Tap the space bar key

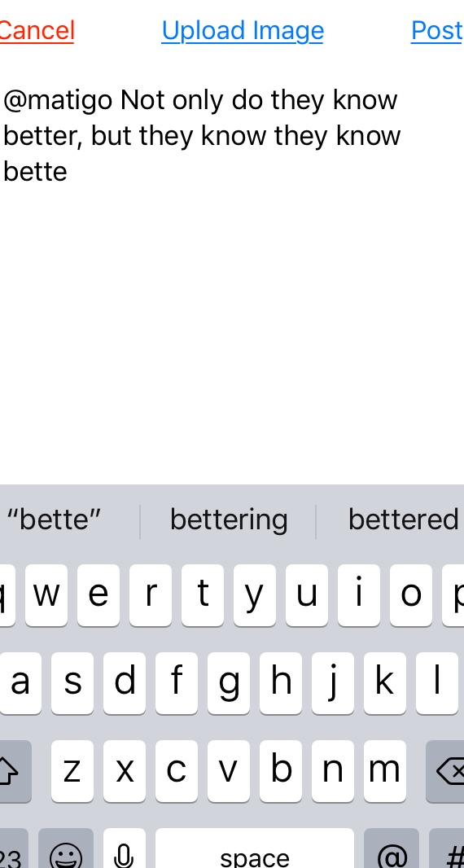(255, 849)
